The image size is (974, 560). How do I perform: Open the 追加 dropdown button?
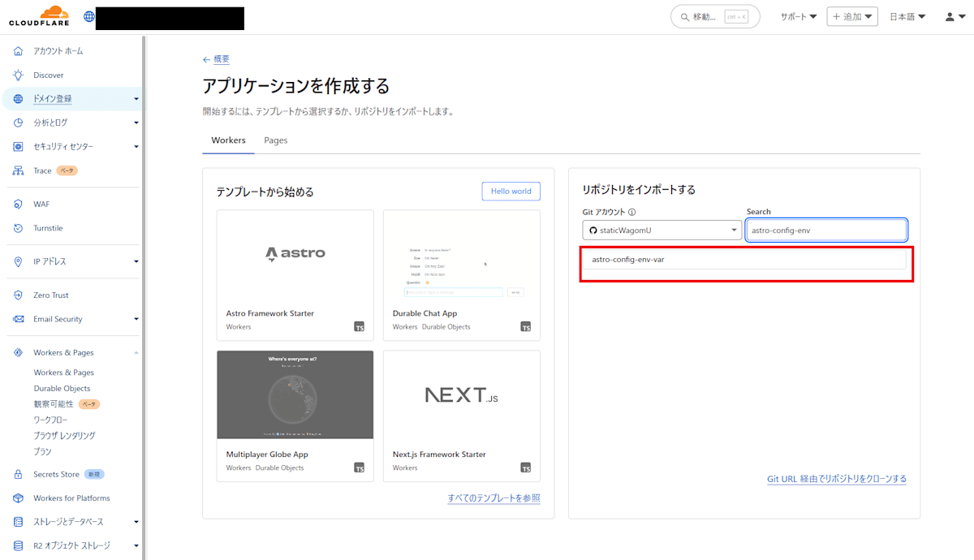(x=852, y=16)
